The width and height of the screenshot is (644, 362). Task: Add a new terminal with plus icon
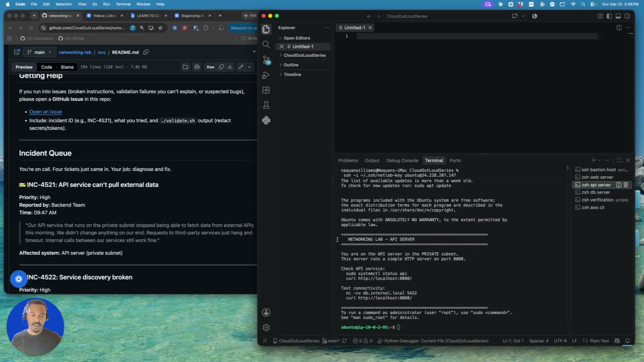coord(593,160)
